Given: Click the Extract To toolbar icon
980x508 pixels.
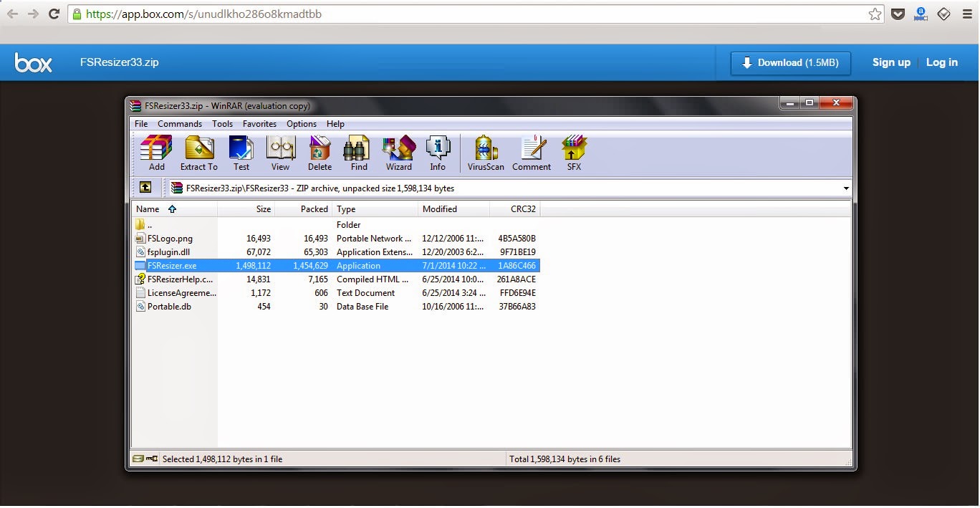Looking at the screenshot, I should click(198, 153).
